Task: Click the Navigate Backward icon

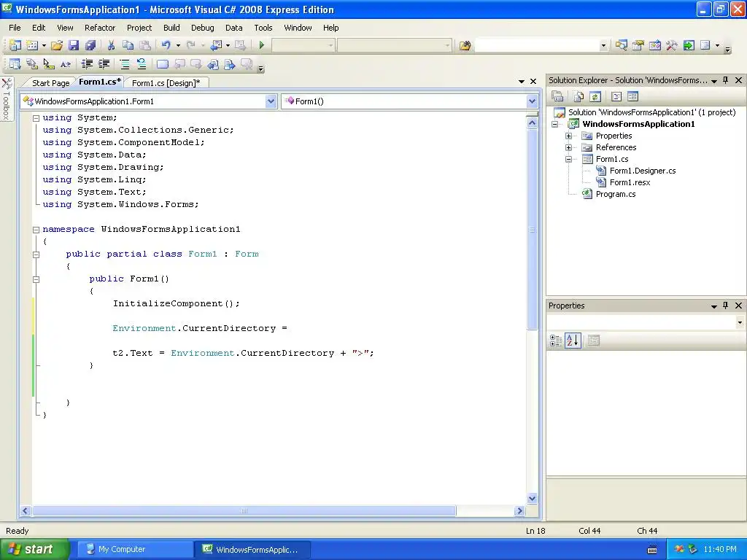Action: pyautogui.click(x=216, y=45)
